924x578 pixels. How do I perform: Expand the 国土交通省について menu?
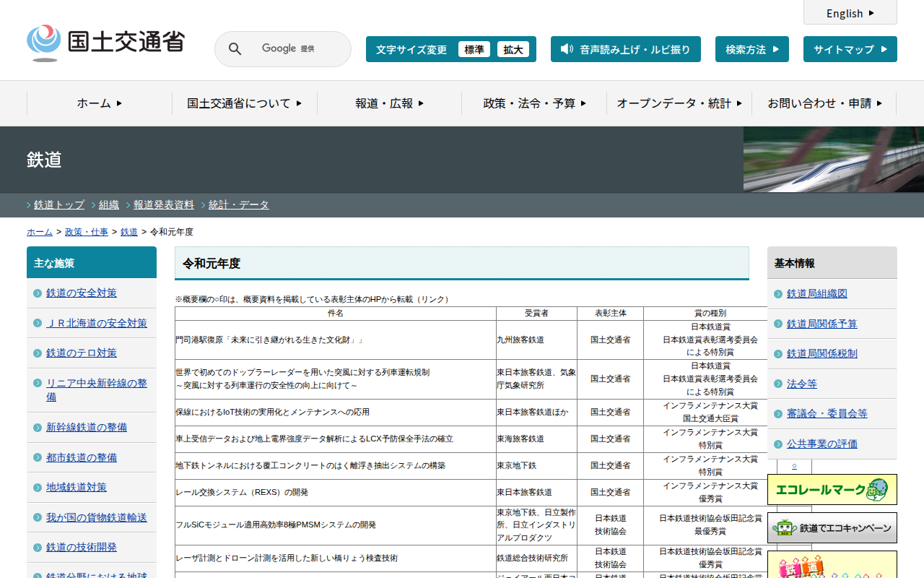(x=244, y=103)
